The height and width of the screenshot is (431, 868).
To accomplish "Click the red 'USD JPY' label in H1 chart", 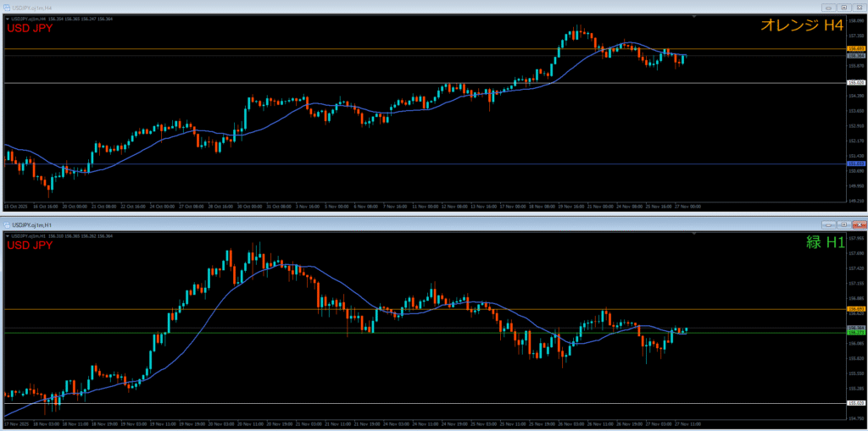I will point(30,245).
